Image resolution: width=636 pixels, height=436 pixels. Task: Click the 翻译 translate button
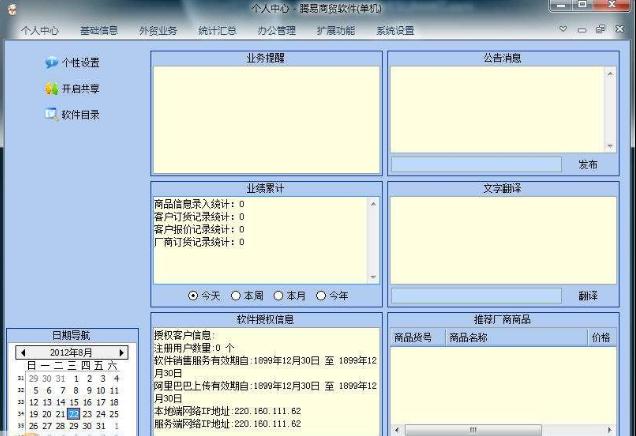587,296
